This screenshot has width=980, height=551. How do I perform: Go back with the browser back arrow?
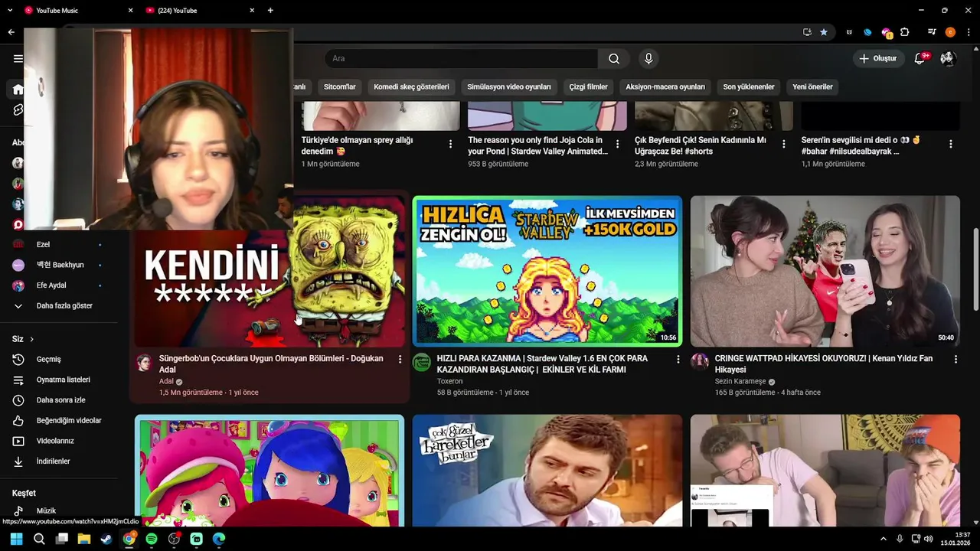[x=11, y=32]
